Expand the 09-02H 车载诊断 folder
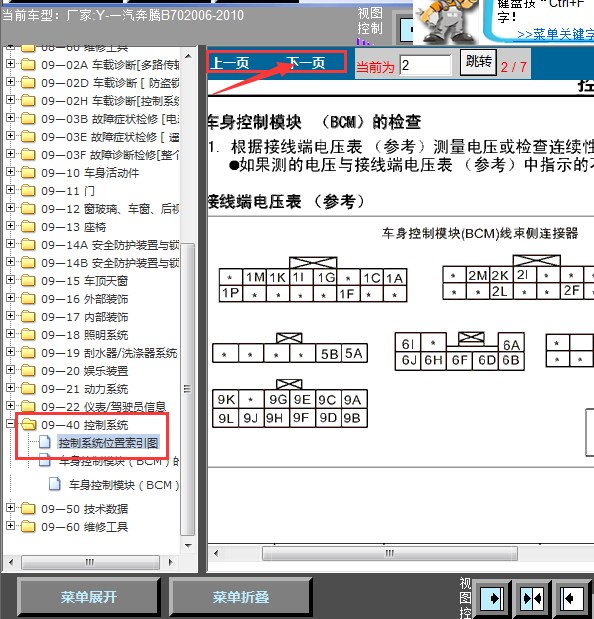594x619 pixels. [x=11, y=99]
